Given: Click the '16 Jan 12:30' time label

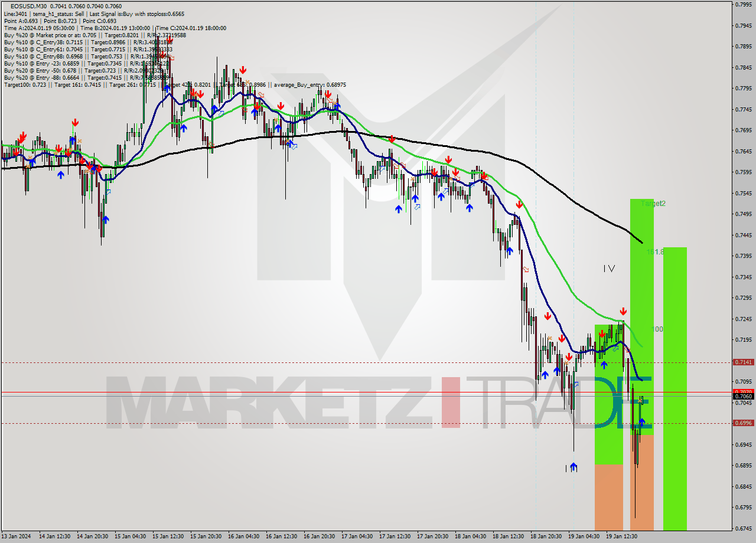Looking at the screenshot, I should [x=281, y=537].
